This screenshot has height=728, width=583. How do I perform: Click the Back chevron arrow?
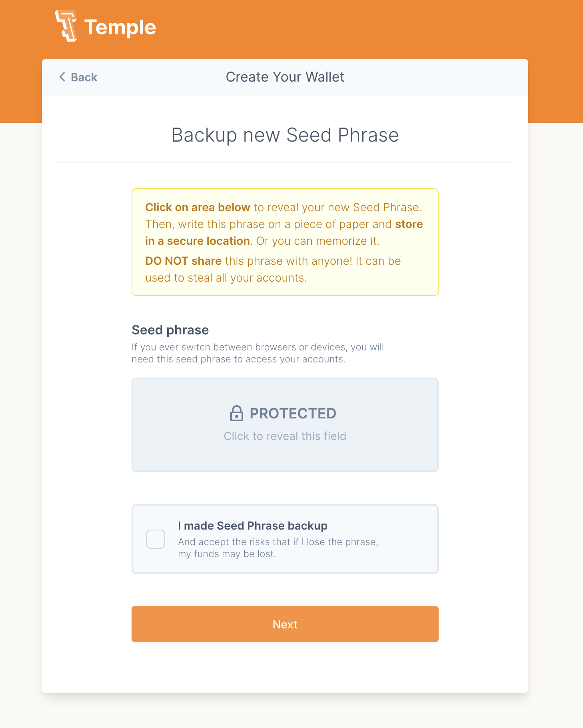(x=62, y=77)
